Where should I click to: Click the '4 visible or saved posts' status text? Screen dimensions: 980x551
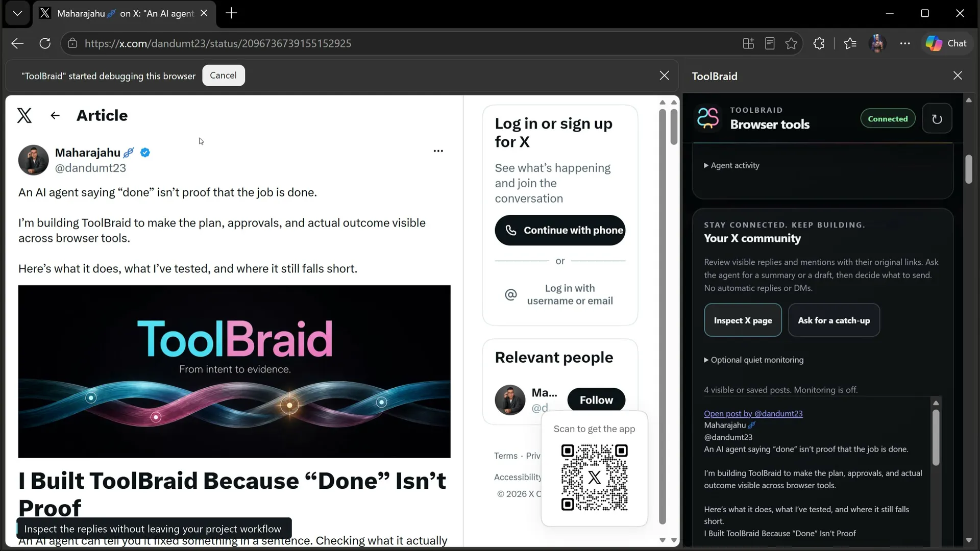pyautogui.click(x=780, y=390)
